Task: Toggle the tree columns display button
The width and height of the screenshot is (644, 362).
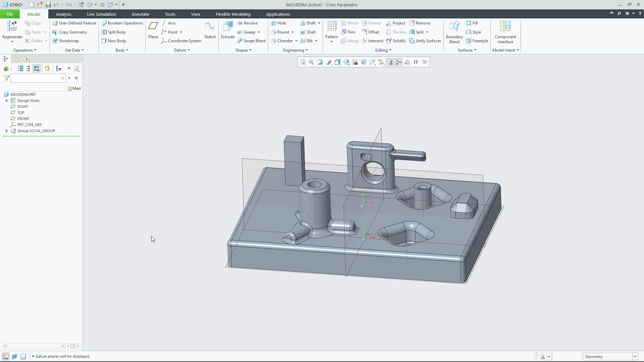Action: click(x=37, y=68)
